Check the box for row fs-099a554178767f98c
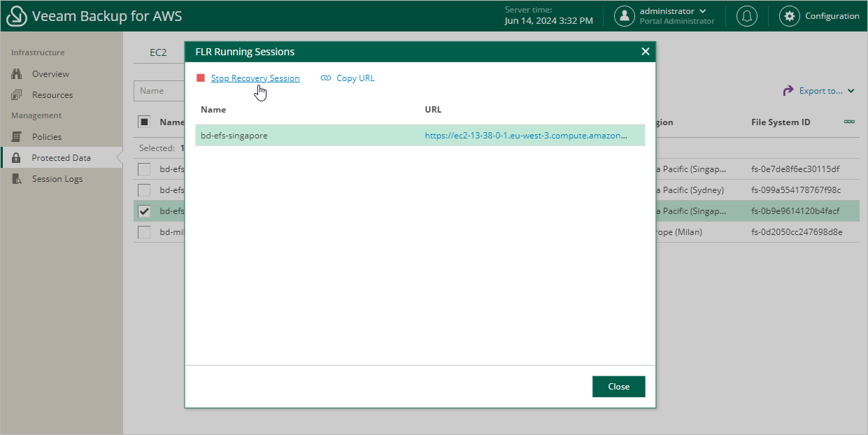 144,190
